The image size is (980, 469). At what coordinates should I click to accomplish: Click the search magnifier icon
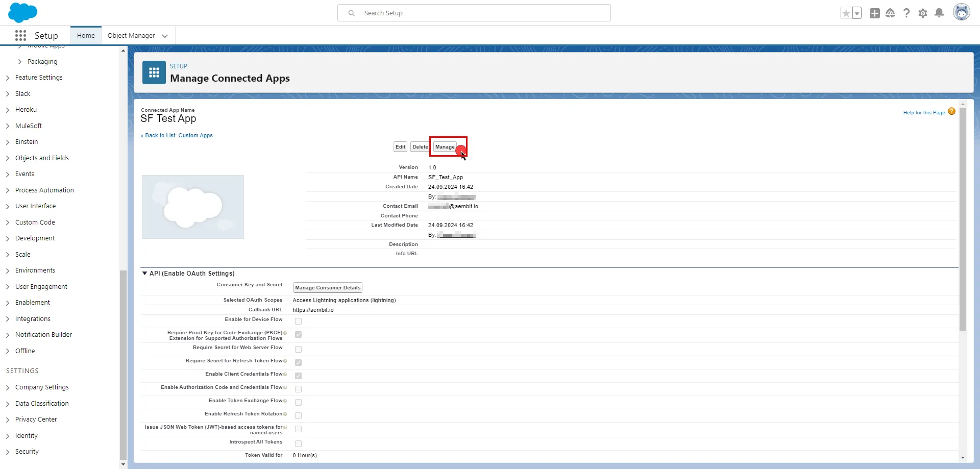click(x=352, y=13)
